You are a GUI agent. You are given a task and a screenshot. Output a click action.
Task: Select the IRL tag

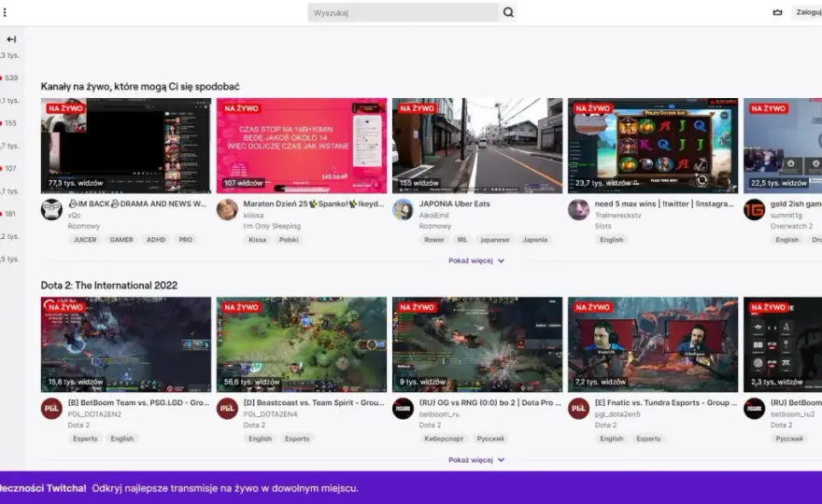click(x=461, y=240)
